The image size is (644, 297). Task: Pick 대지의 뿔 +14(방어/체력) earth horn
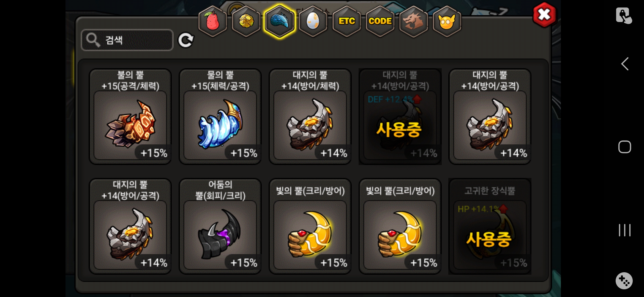tap(310, 117)
